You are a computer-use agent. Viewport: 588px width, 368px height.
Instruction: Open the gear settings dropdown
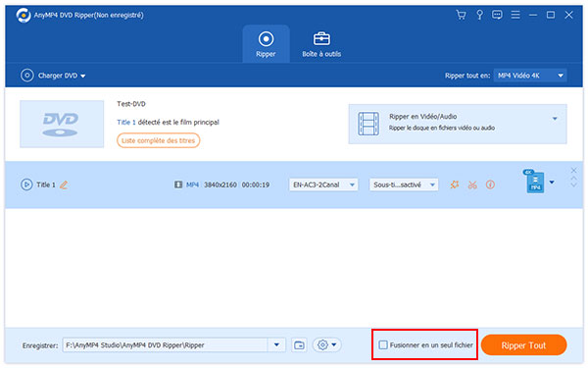pos(326,345)
